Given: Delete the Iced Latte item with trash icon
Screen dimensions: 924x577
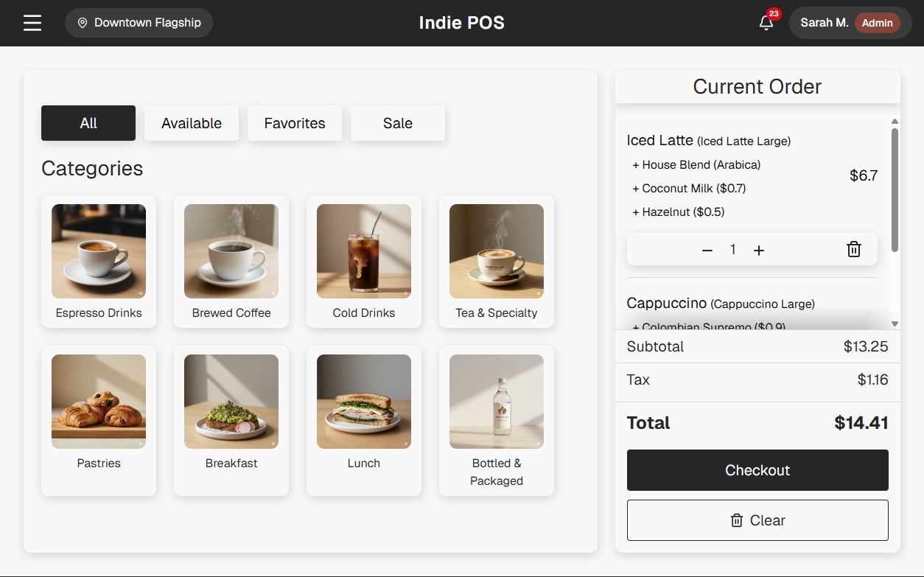Looking at the screenshot, I should pos(853,250).
